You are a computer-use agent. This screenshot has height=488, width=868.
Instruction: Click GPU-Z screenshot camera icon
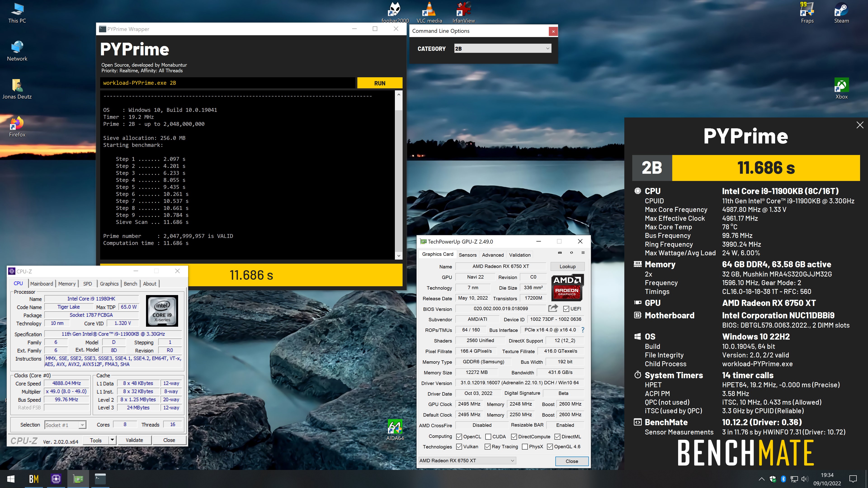pyautogui.click(x=560, y=253)
